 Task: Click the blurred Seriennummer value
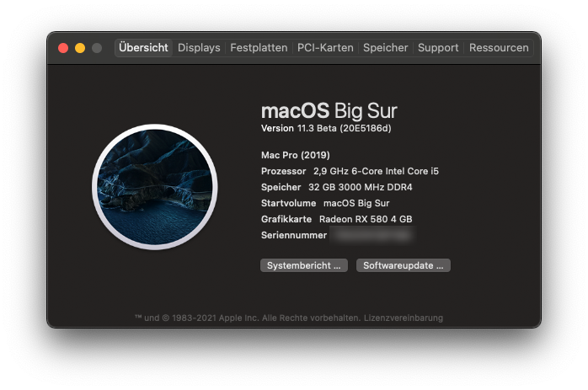point(372,235)
